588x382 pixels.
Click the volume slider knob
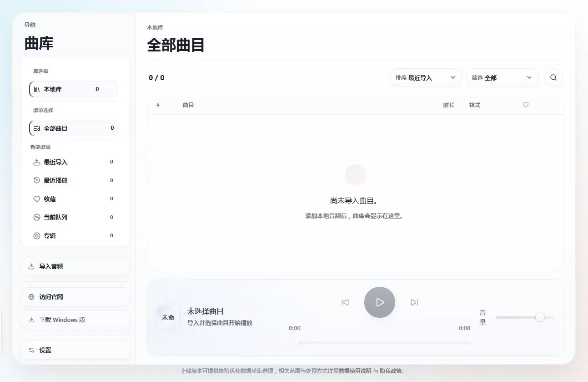point(540,317)
